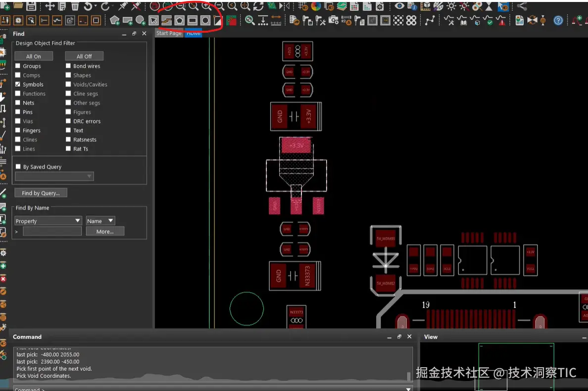This screenshot has height=391, width=588.
Task: Click the Measure ruler icon
Action: tap(276, 20)
